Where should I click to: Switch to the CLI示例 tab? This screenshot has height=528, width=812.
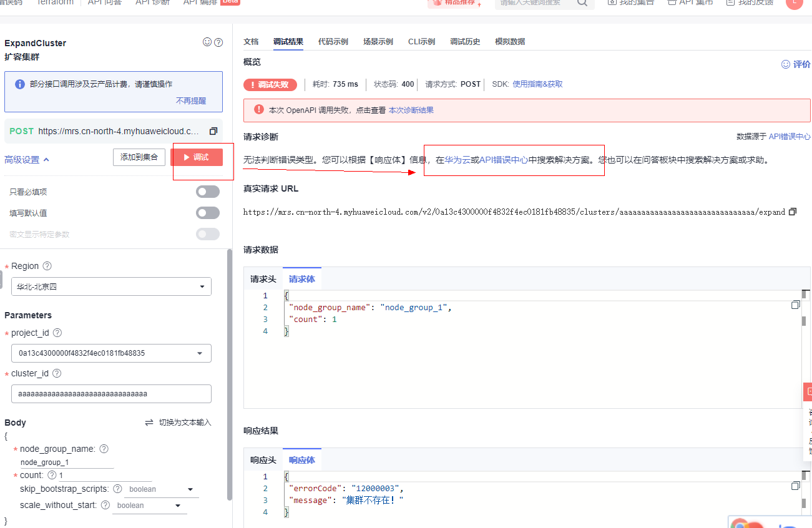click(x=422, y=42)
